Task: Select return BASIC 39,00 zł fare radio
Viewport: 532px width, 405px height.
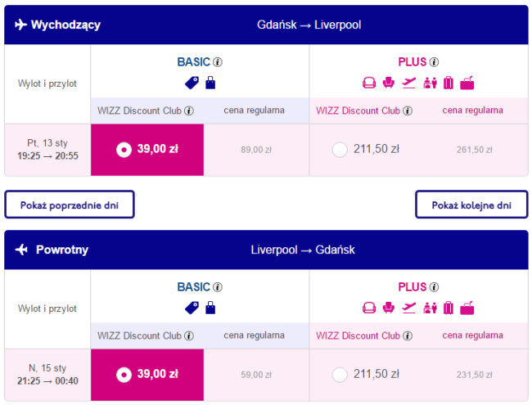Action: tap(124, 375)
